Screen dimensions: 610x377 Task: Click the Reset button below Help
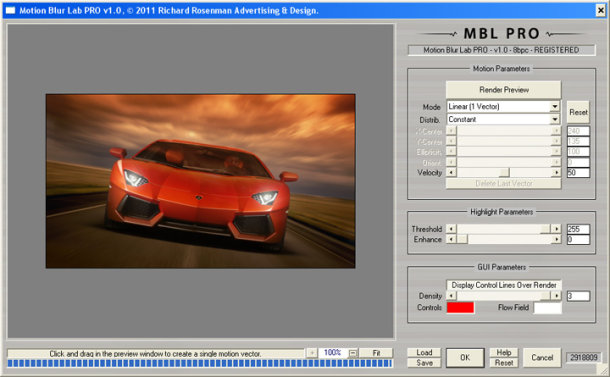click(504, 363)
